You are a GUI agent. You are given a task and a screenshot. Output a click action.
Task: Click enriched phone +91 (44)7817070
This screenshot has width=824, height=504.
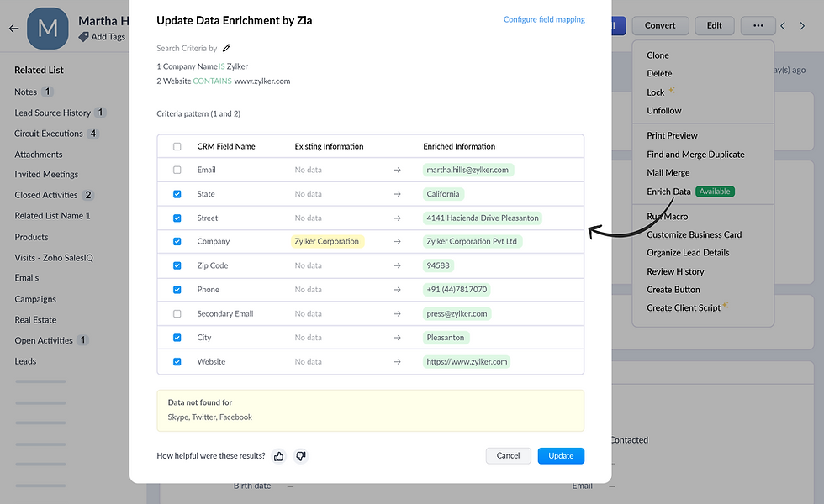tap(457, 290)
